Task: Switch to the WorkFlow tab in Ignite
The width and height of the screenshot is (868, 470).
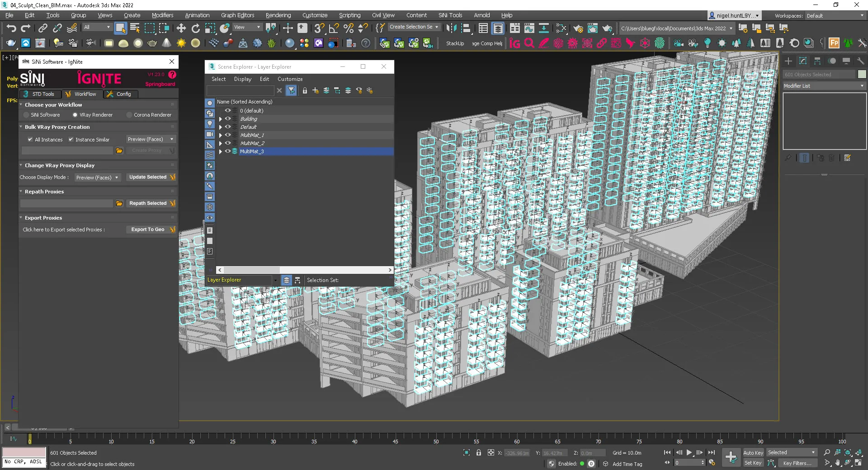Action: [81, 94]
